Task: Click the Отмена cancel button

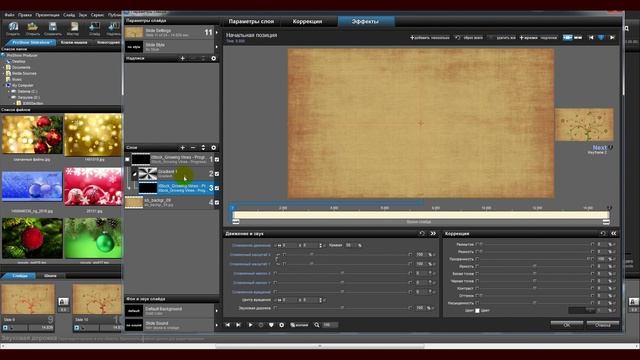Action: pyautogui.click(x=602, y=325)
